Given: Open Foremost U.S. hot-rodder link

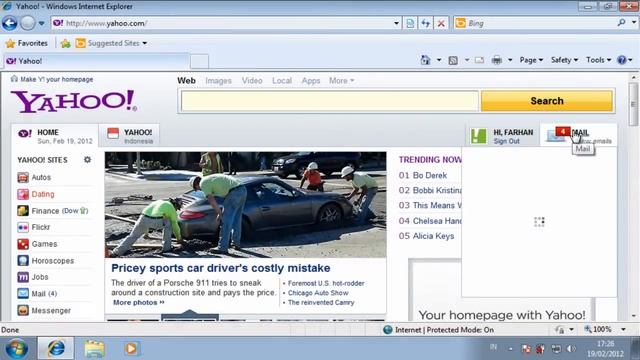Looking at the screenshot, I should point(326,283).
